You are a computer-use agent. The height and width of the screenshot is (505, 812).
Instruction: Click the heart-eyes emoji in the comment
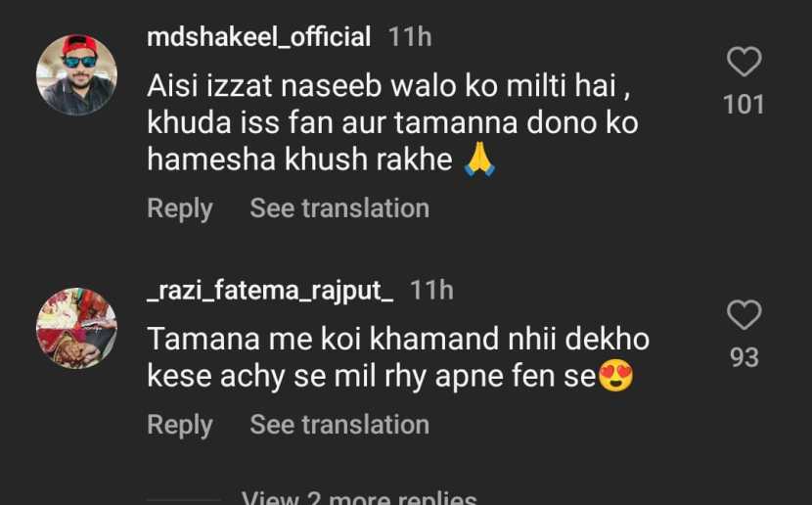(x=615, y=377)
